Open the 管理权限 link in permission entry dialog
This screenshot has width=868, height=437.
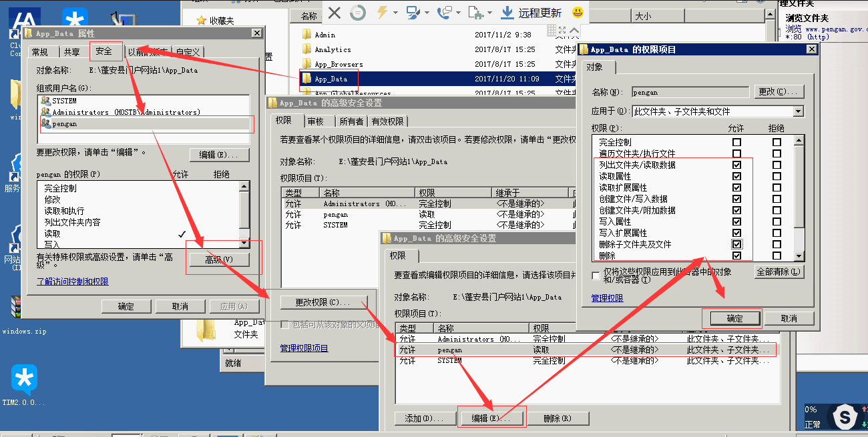[x=607, y=298]
